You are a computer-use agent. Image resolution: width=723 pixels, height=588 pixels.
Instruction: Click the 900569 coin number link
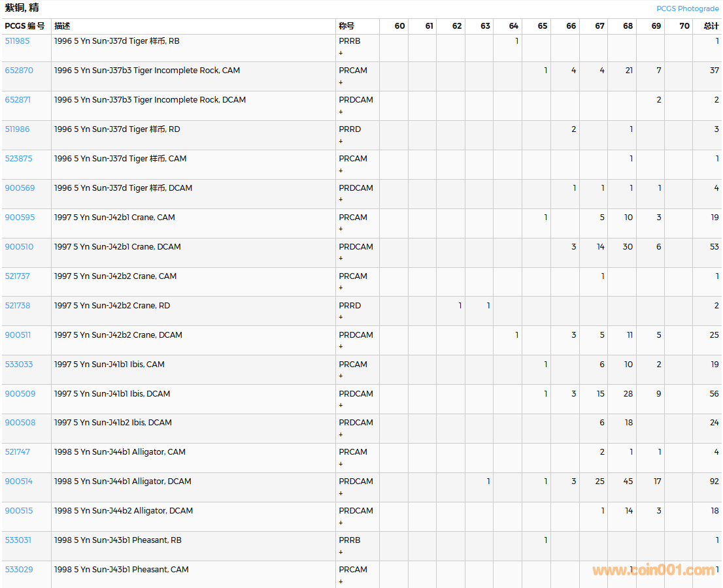[20, 188]
